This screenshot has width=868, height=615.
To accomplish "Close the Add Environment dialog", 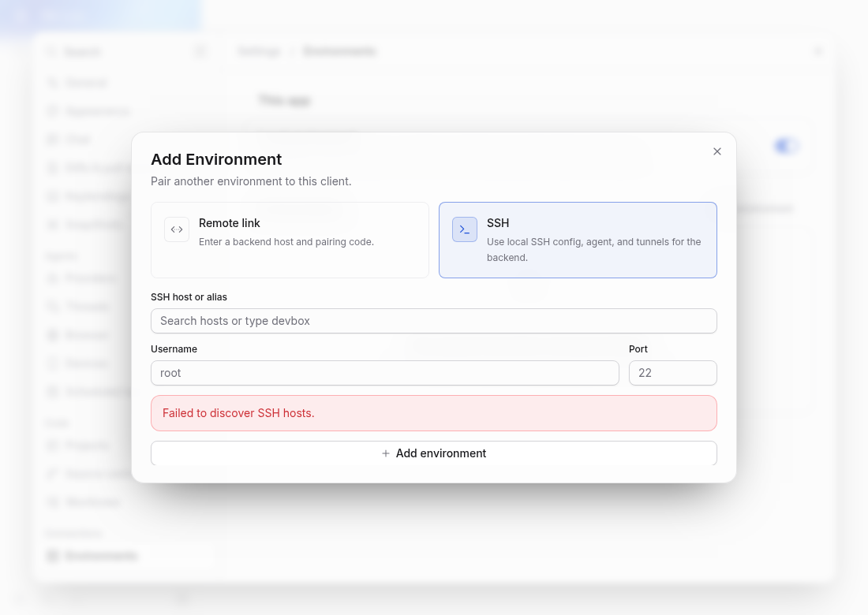I will 716,151.
